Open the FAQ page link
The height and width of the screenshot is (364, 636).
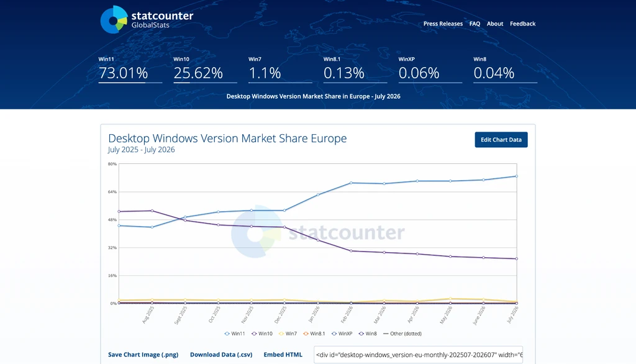pos(475,24)
